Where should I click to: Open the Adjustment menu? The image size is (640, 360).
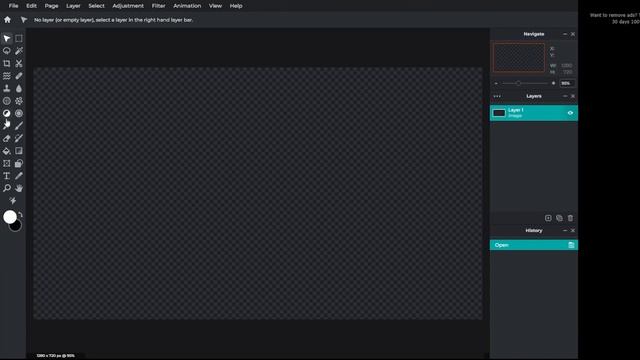[128, 6]
